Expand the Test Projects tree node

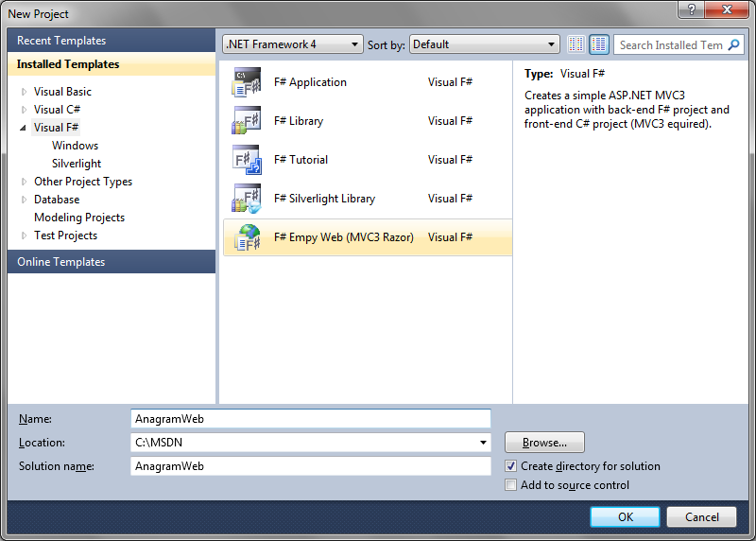pos(24,236)
